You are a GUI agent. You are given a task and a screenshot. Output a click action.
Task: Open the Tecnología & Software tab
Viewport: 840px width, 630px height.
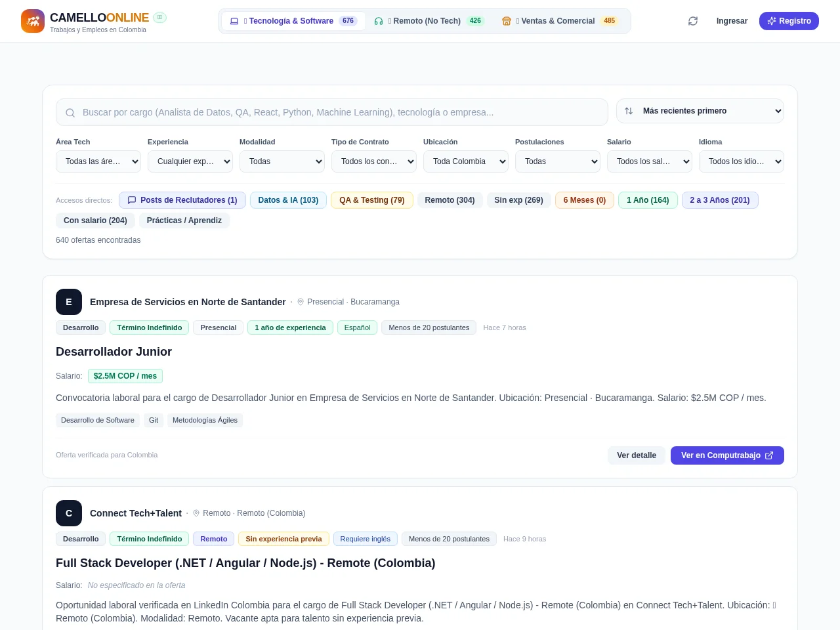tap(293, 21)
